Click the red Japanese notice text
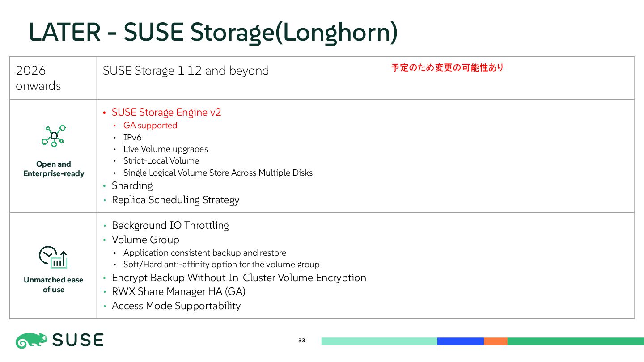 coord(447,68)
